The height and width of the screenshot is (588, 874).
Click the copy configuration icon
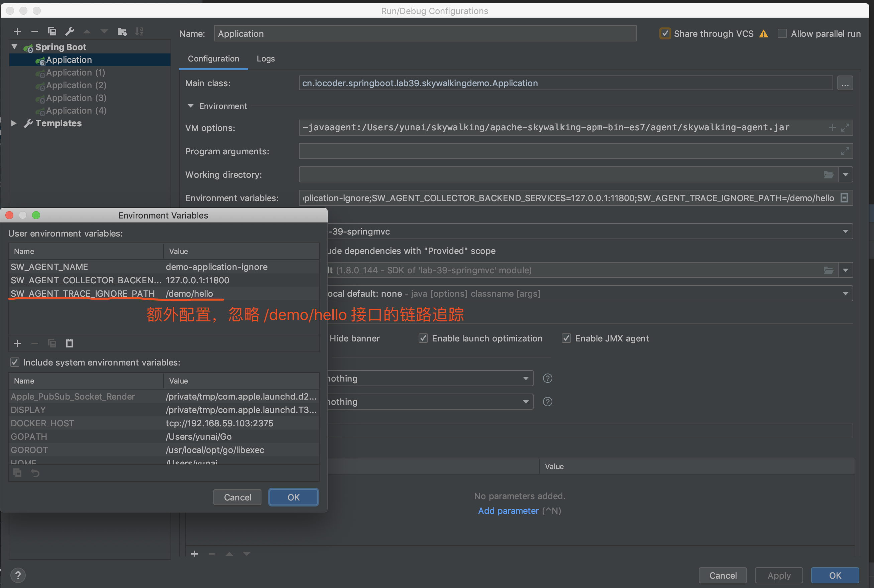tap(52, 31)
